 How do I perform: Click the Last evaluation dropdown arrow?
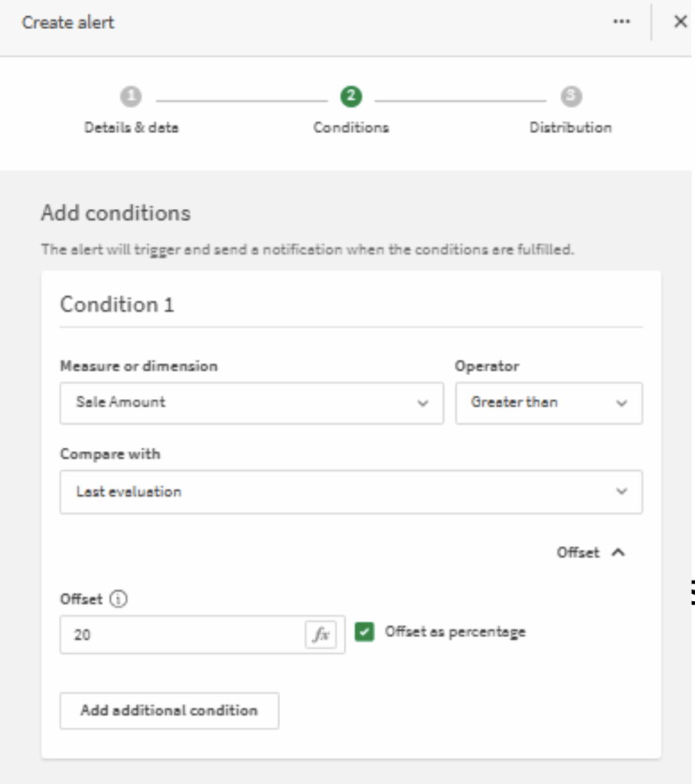[622, 492]
